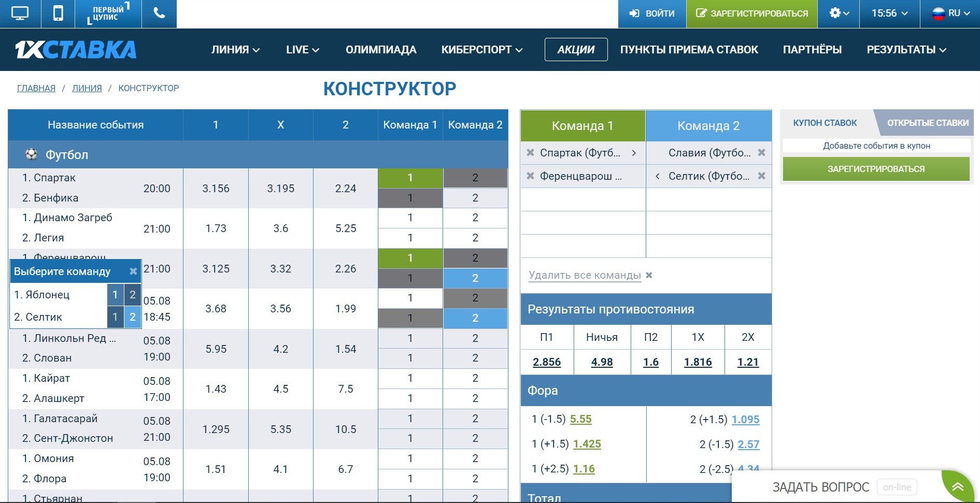Assign Яблонец to Команда 1 in popup
This screenshot has height=503, width=980.
(115, 295)
